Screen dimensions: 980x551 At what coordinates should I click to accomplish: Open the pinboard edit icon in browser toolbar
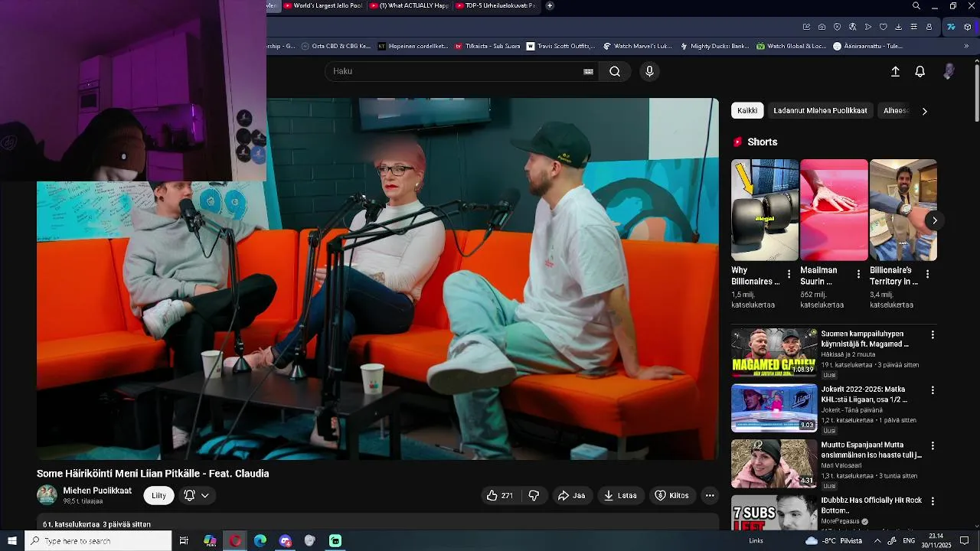[x=806, y=27]
